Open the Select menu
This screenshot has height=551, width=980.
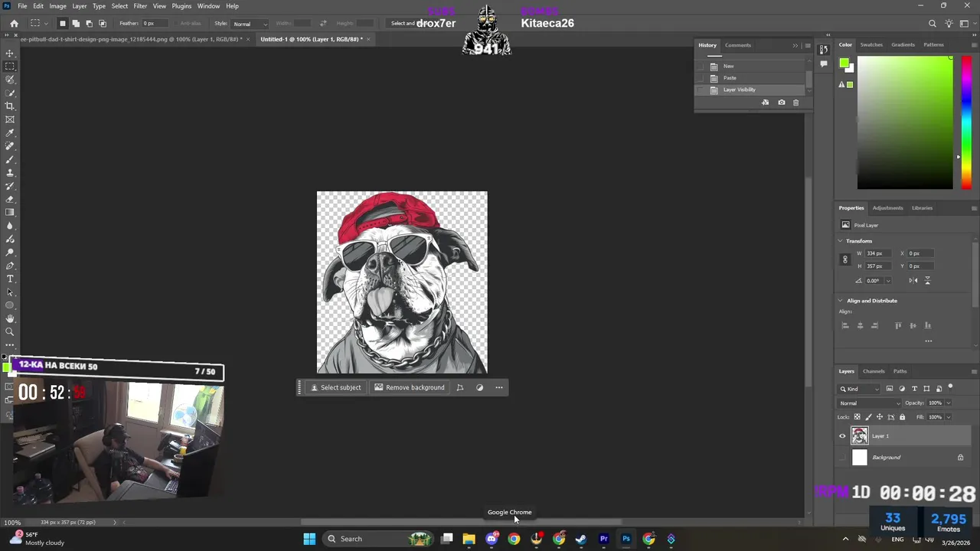tap(119, 6)
